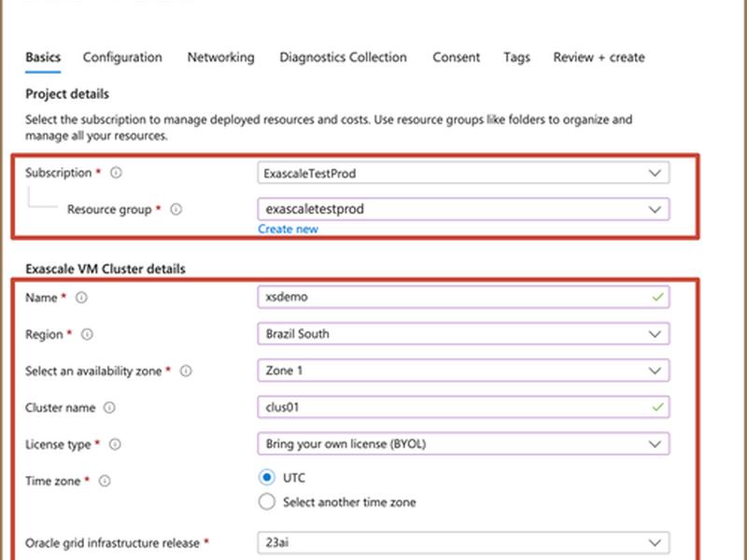Open Region dropdown showing Brazil South

tap(463, 334)
